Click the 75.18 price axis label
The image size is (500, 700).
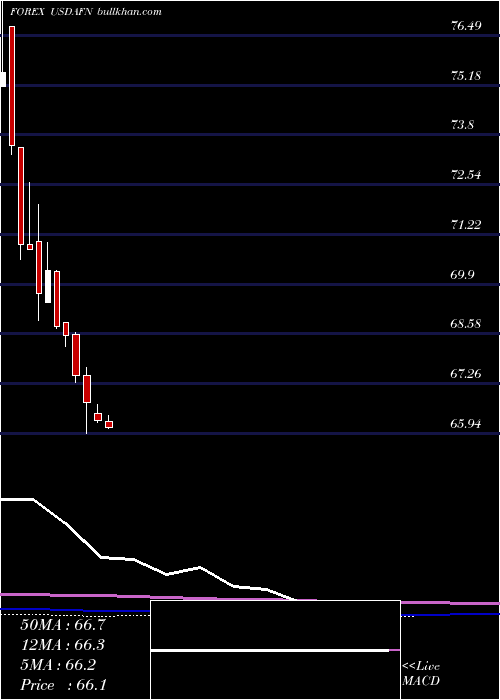tap(466, 75)
